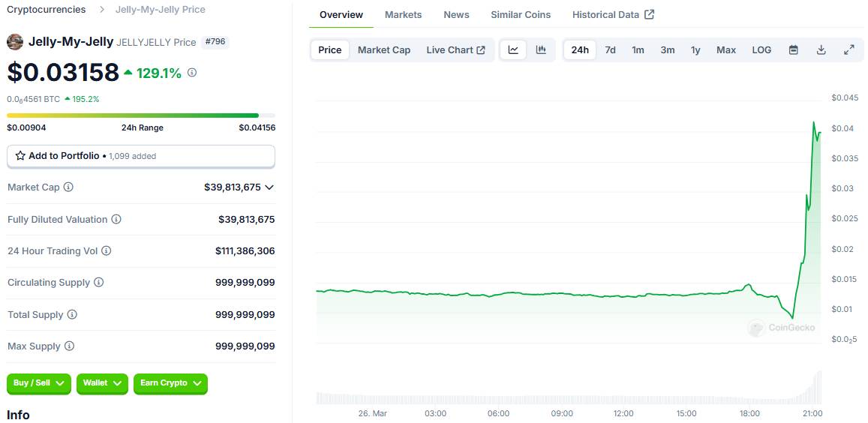Click the 24h Range progress bar
This screenshot has height=423, width=868.
140,115
